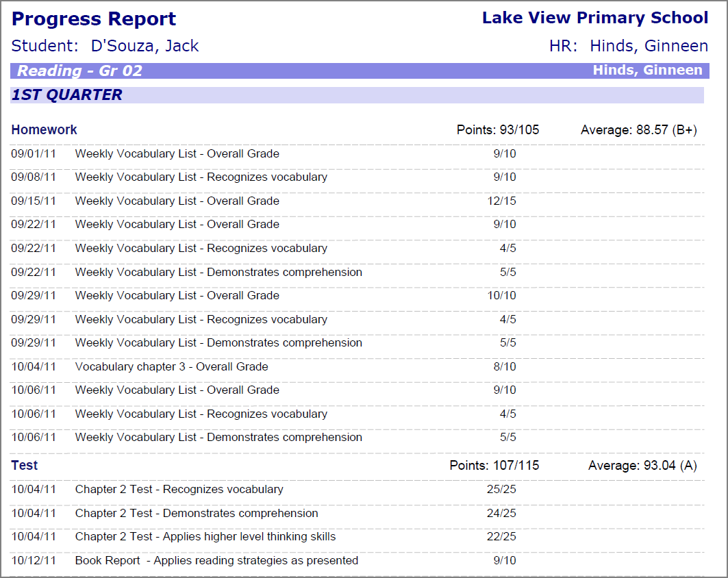This screenshot has width=728, height=578.
Task: Click the "Progress Report" title
Action: tap(93, 19)
